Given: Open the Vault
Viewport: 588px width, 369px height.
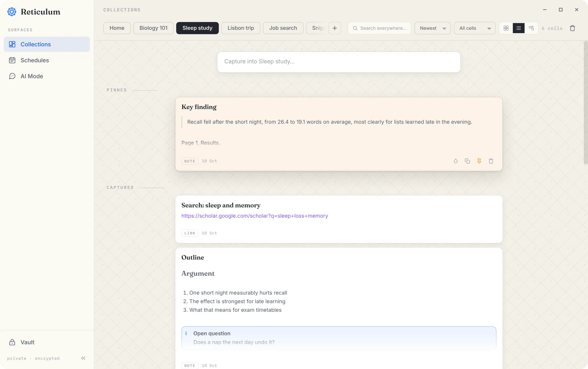Looking at the screenshot, I should (47, 342).
